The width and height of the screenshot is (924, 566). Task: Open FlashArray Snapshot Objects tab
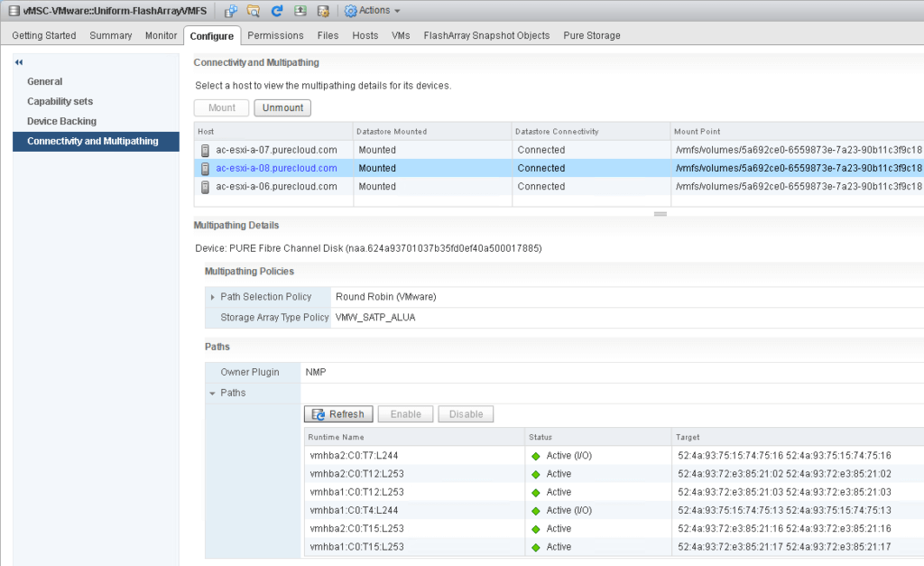click(x=486, y=35)
